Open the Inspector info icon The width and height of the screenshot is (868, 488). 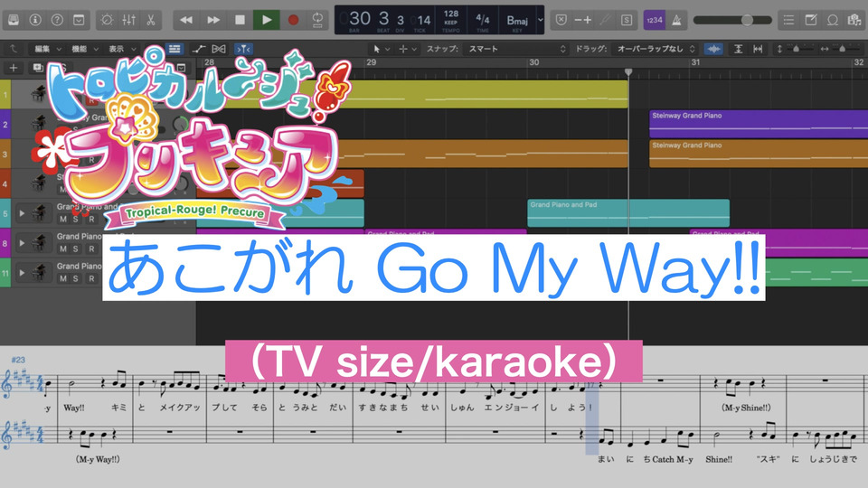pyautogui.click(x=35, y=20)
